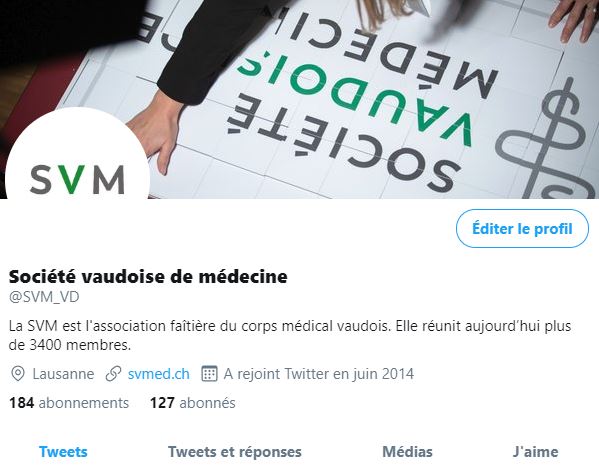The image size is (599, 476).
Task: Select the Tweets tab
Action: coord(63,452)
